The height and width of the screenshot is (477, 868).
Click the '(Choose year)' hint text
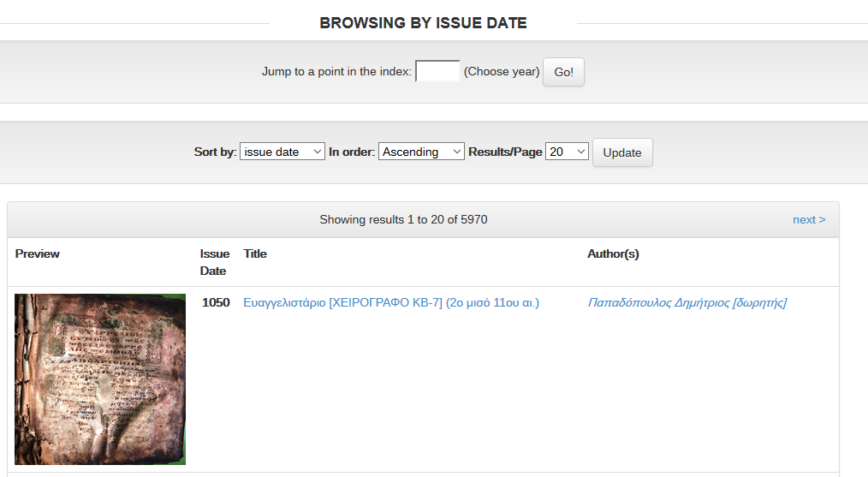(502, 72)
